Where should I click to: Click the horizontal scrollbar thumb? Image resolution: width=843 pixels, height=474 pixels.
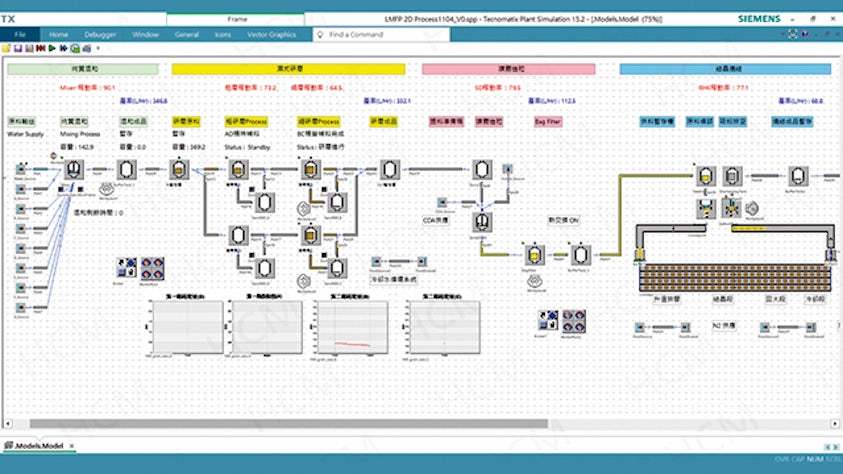(x=289, y=423)
